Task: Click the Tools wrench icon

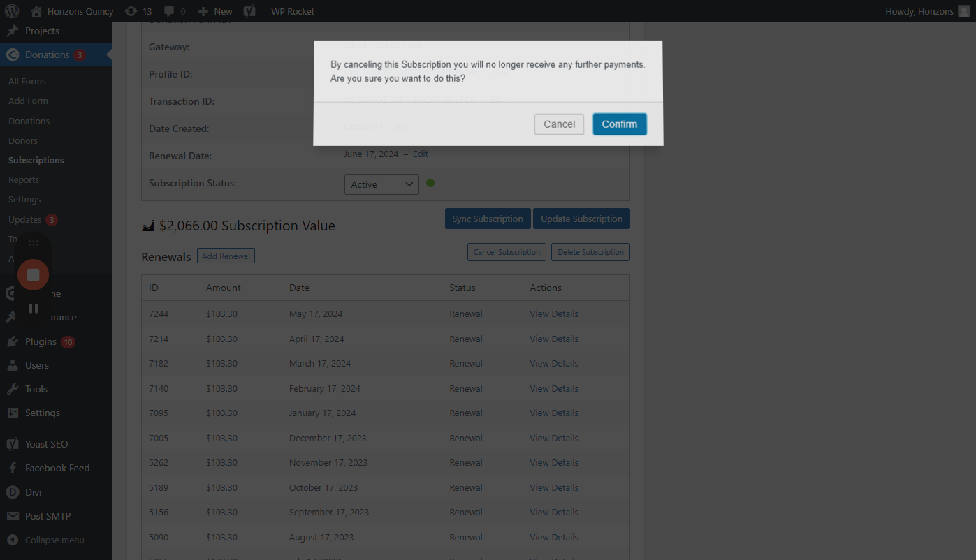Action: coord(13,389)
